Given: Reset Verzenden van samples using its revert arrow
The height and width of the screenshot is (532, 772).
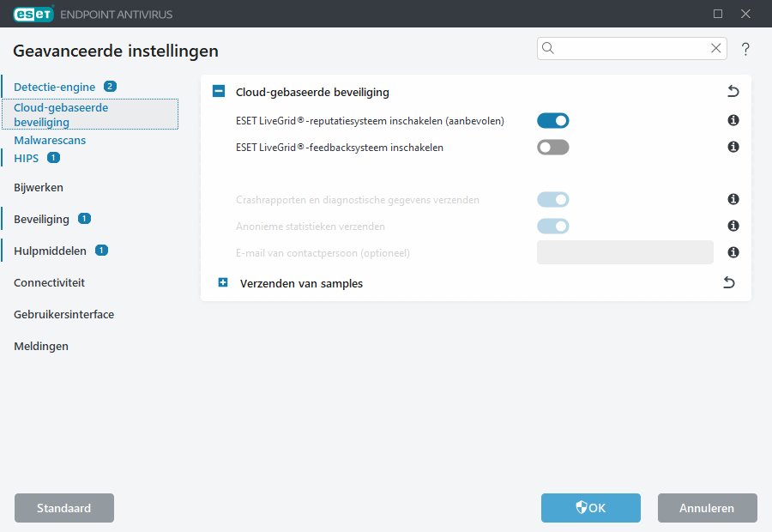Looking at the screenshot, I should tap(728, 281).
